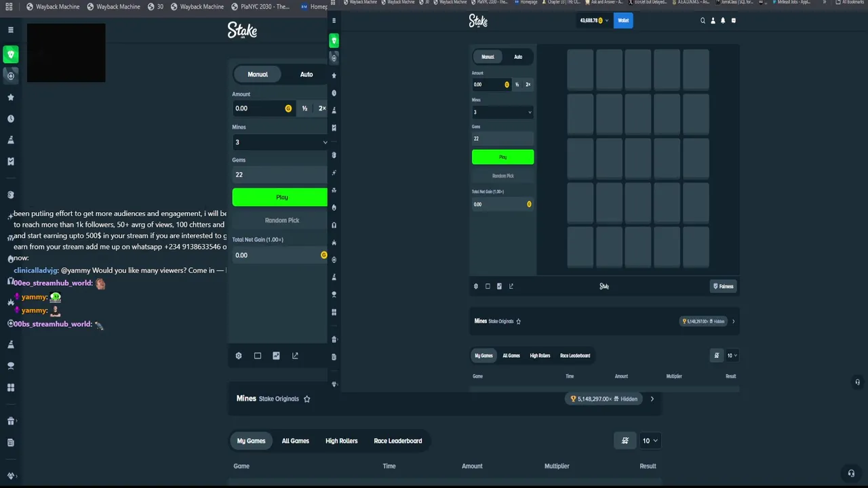Switch to Auto mode in left window
Screen dimensions: 868x488
[307, 75]
